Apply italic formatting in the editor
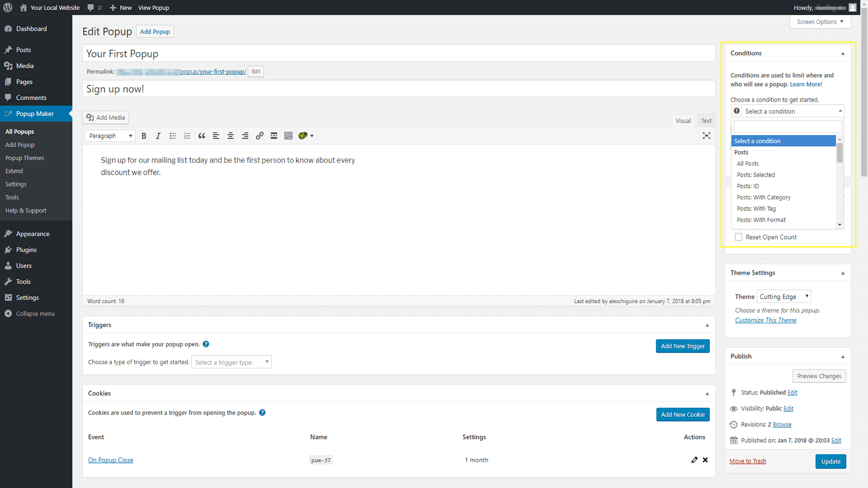Screen dimensions: 868x488 pos(158,136)
